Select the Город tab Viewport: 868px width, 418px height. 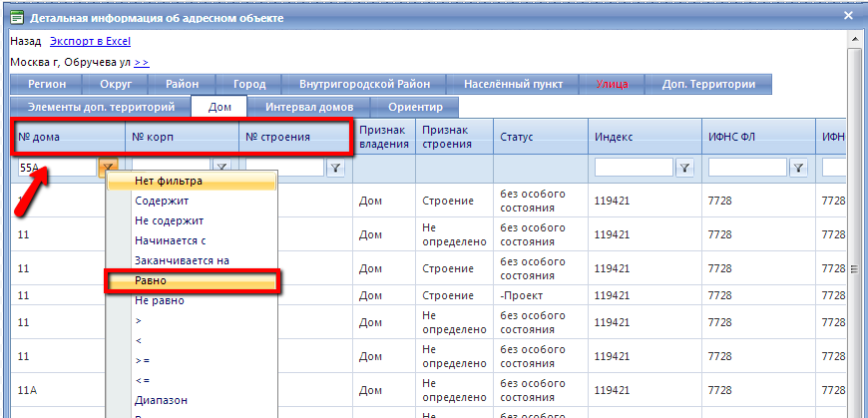click(x=249, y=84)
